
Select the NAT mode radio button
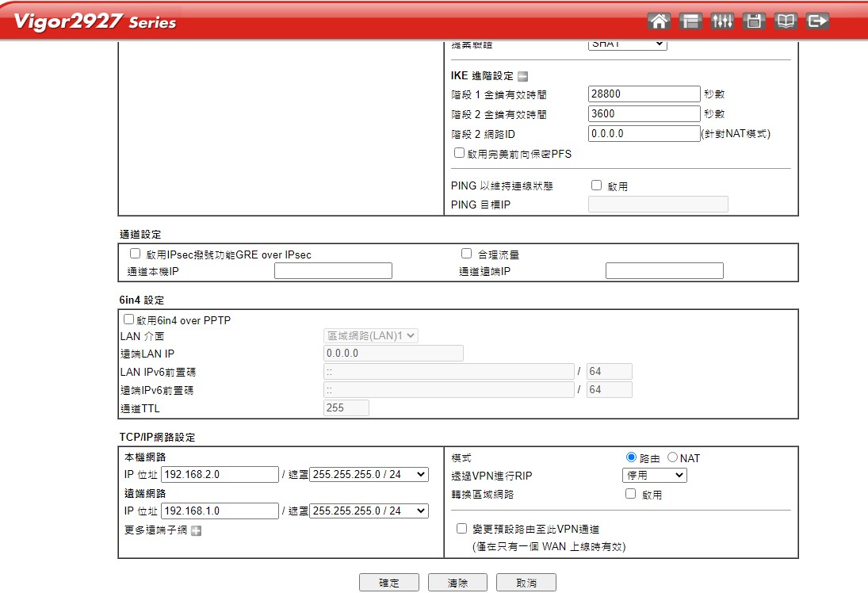[x=673, y=457]
